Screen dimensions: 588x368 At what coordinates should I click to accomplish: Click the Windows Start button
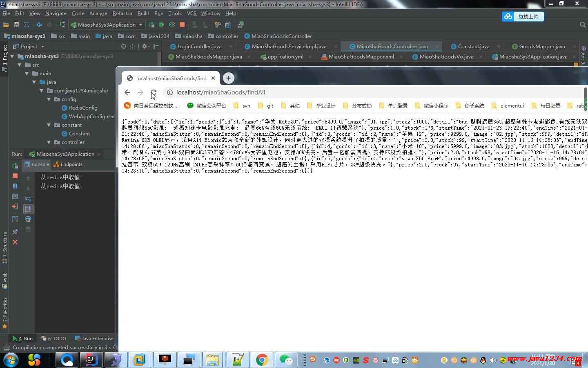tap(11, 360)
